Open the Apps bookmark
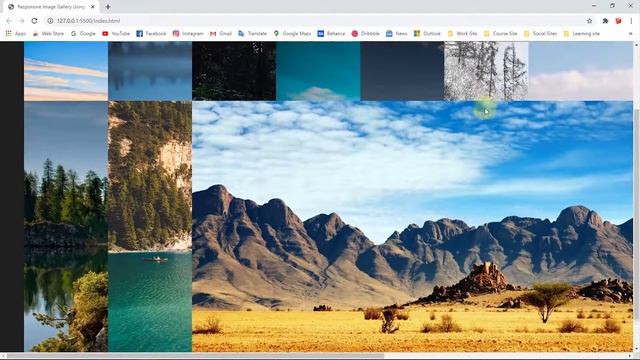The width and height of the screenshot is (640, 360). (x=16, y=33)
